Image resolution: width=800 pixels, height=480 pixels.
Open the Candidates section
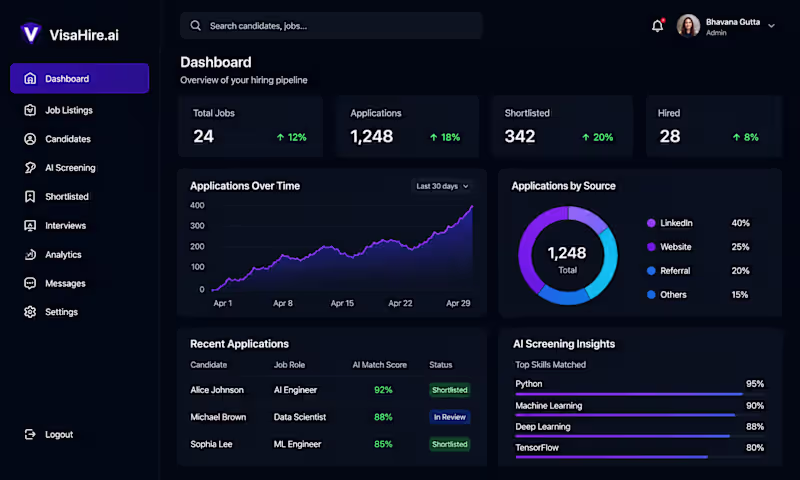click(x=68, y=139)
